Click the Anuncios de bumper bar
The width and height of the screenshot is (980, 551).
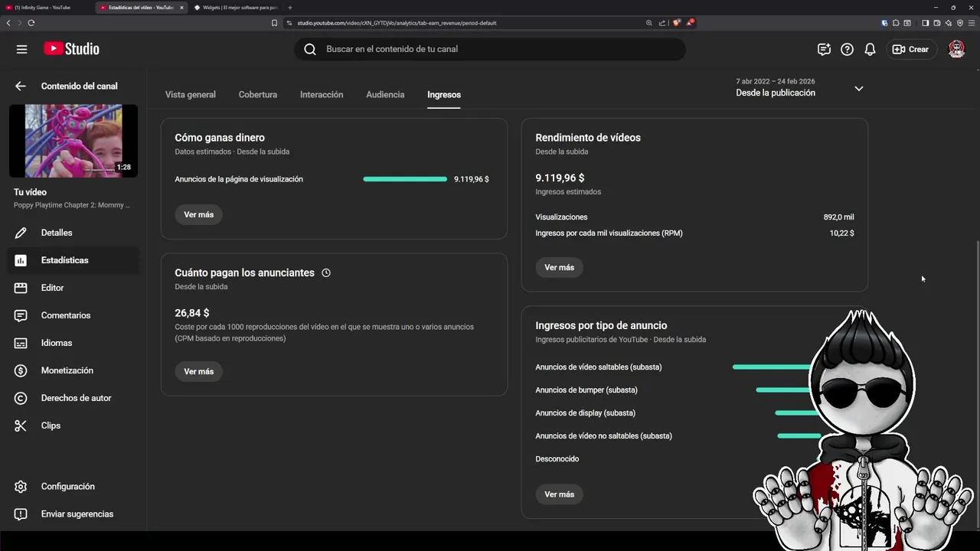(784, 390)
